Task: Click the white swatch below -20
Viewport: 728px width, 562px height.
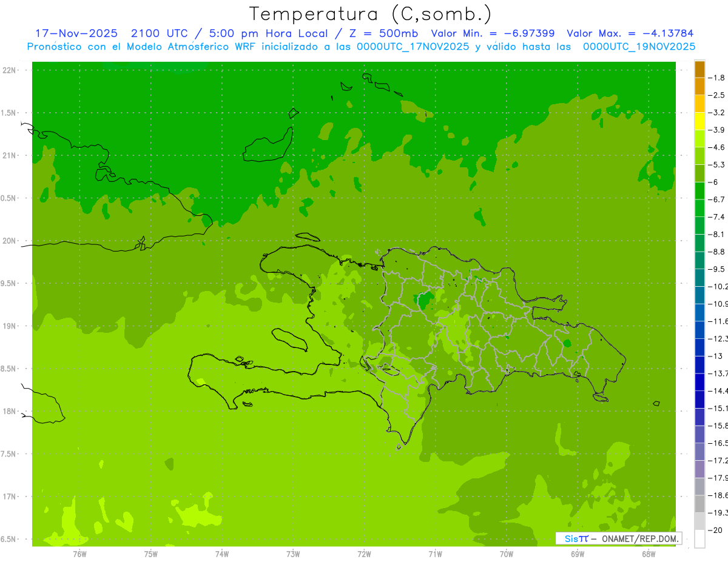Action: click(x=699, y=539)
